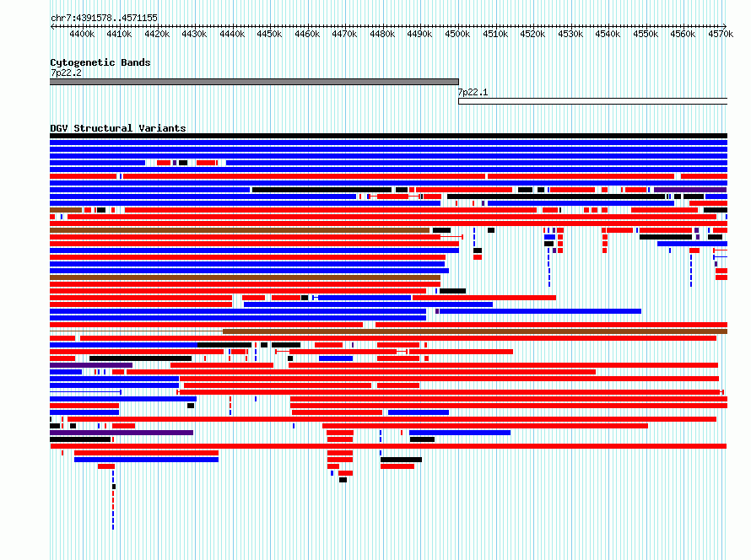Click the 4480k ruler label
The image size is (751, 560).
click(383, 34)
